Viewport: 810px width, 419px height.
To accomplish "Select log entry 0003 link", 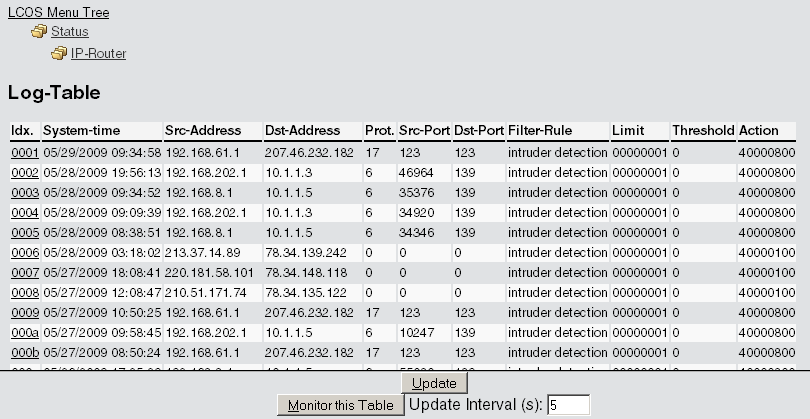I will [x=24, y=192].
